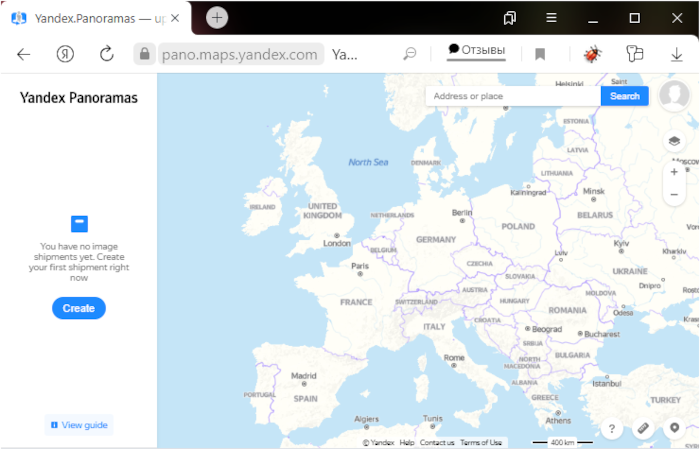Click the shipment box icon in sidebar
The image size is (700, 449).
(x=79, y=224)
